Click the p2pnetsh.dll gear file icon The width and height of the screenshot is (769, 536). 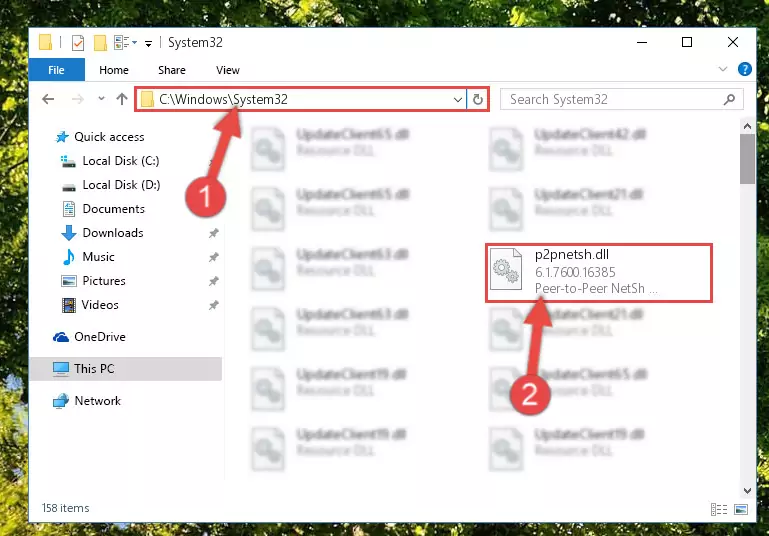pos(506,269)
